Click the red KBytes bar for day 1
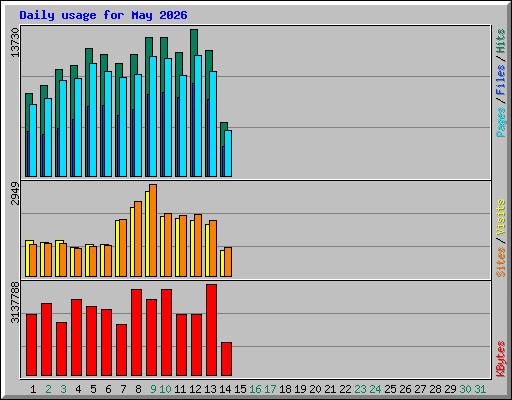Viewport: 512px width, 400px height. (x=31, y=345)
